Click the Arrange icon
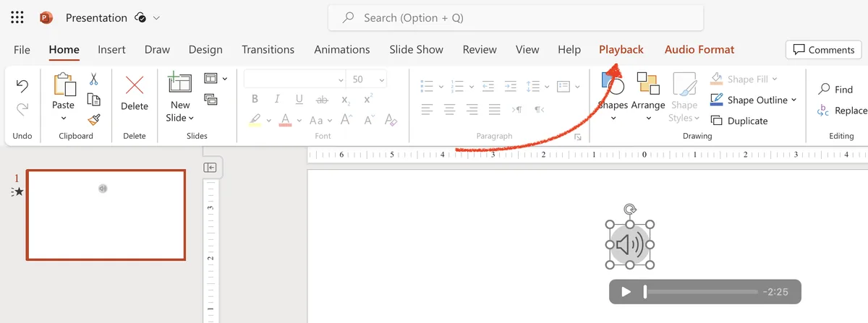868x323 pixels. coord(647,83)
